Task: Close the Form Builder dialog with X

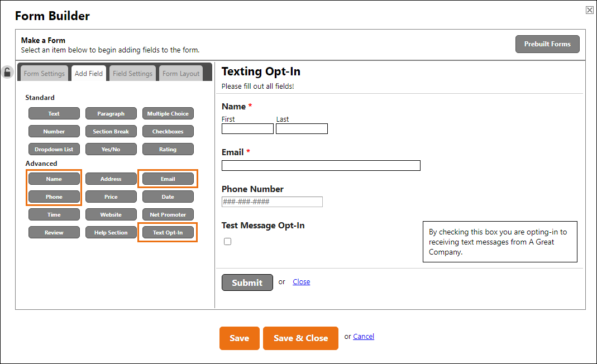Action: click(x=589, y=10)
